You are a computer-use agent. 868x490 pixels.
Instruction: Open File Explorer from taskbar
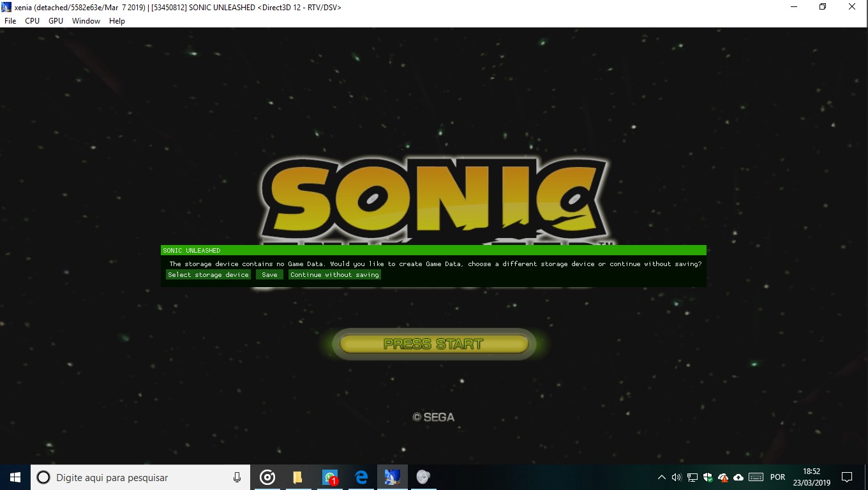coord(298,477)
